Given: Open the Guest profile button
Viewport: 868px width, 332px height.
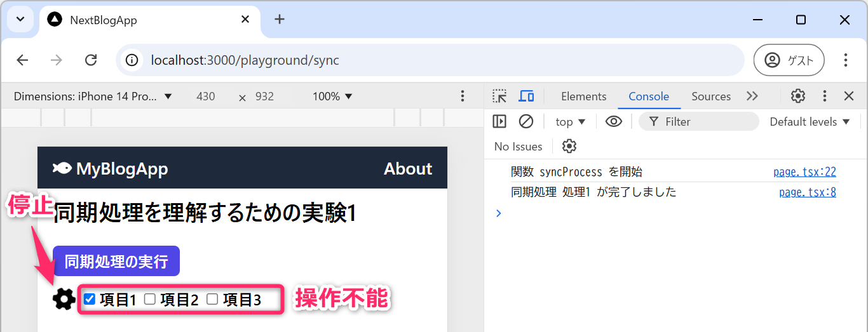Looking at the screenshot, I should click(789, 60).
